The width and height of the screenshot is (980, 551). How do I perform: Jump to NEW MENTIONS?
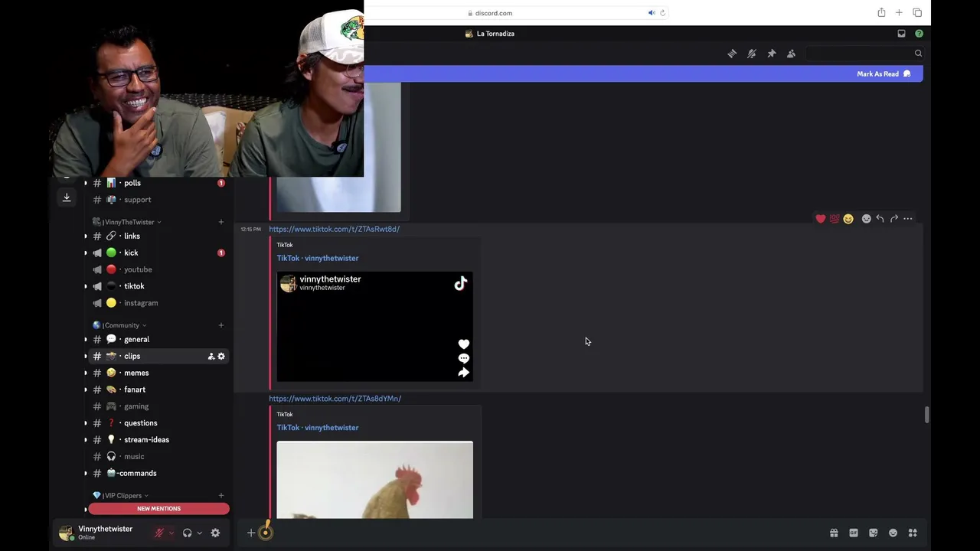pyautogui.click(x=158, y=509)
